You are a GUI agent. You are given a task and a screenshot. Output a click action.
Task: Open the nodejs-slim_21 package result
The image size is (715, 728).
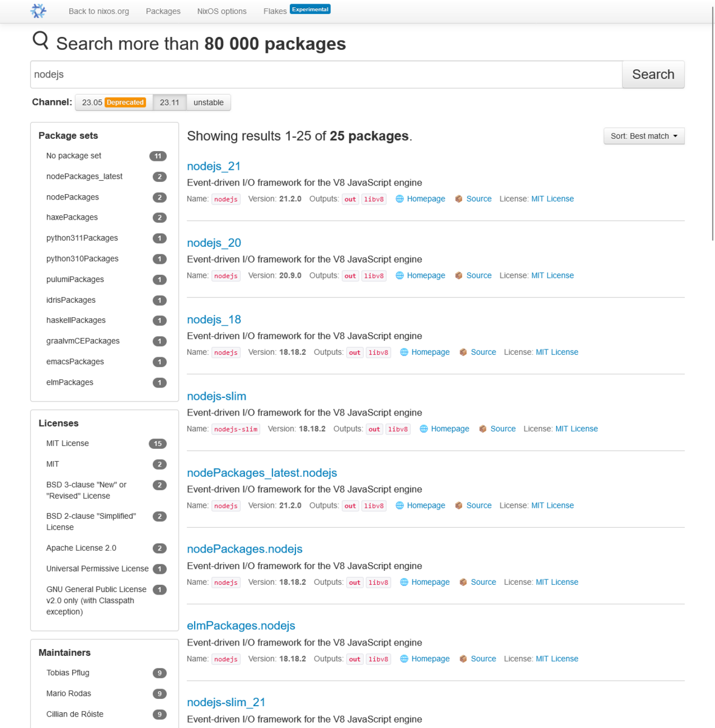(x=226, y=702)
